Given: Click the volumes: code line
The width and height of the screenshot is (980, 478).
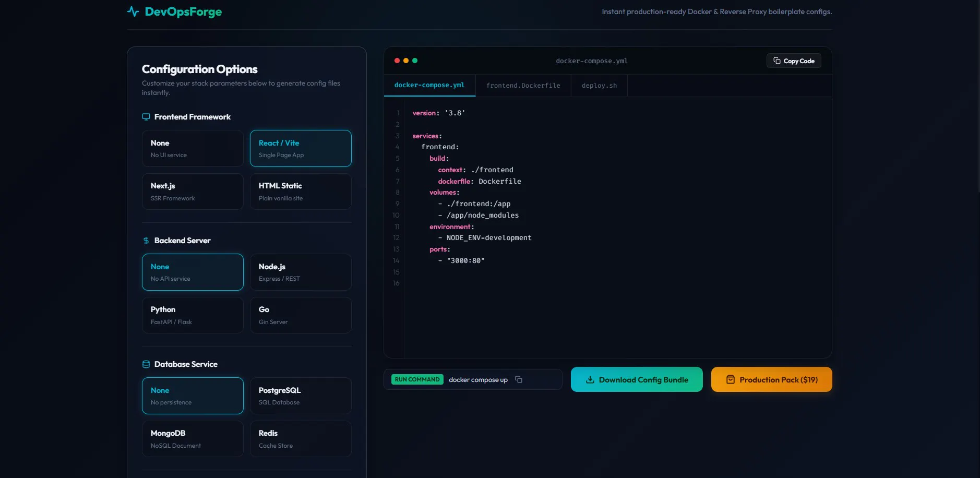Looking at the screenshot, I should tap(444, 193).
